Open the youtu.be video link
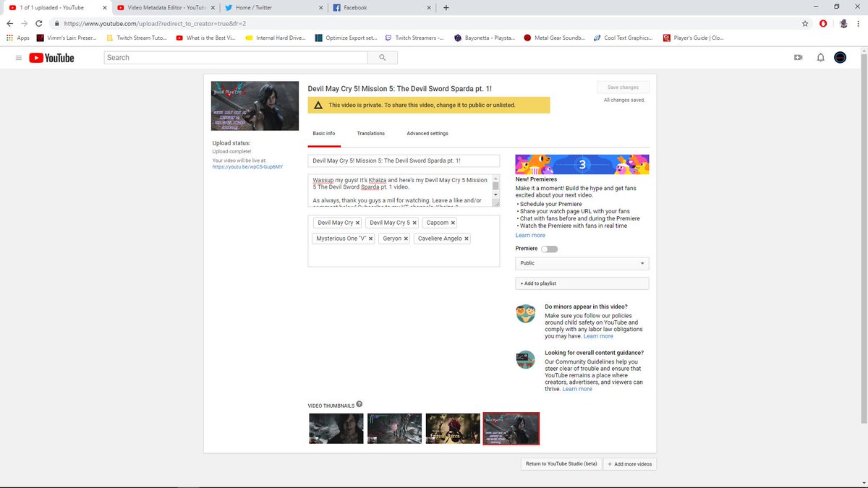This screenshot has height=488, width=868. coord(247,166)
